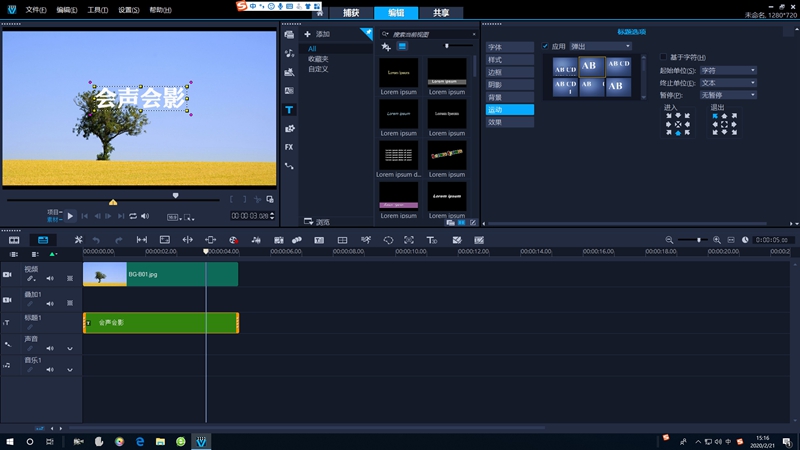Mute the 声音 track speaker
The image size is (800, 450).
click(50, 348)
